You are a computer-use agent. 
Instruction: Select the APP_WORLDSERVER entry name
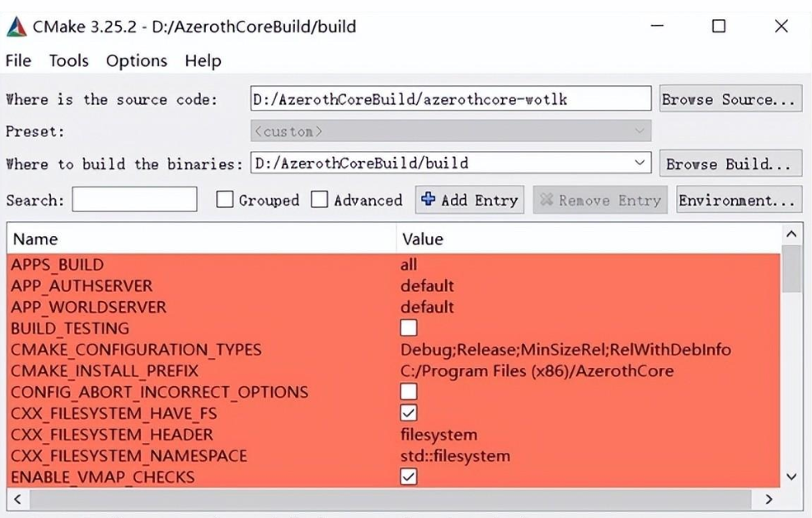(88, 307)
